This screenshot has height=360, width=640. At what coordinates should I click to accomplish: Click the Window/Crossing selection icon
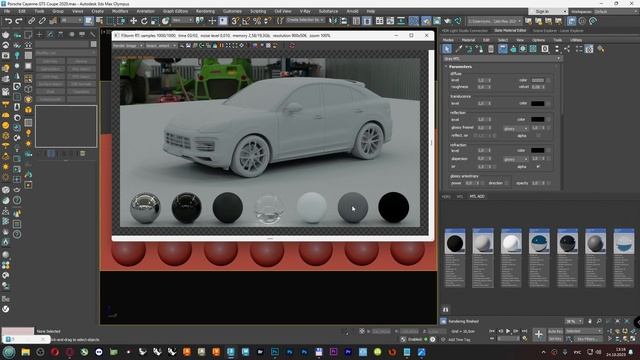point(121,21)
